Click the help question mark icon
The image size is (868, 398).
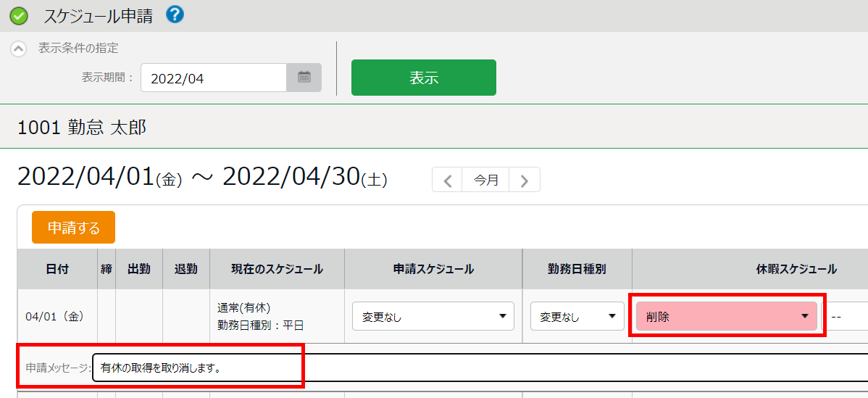pos(175,14)
